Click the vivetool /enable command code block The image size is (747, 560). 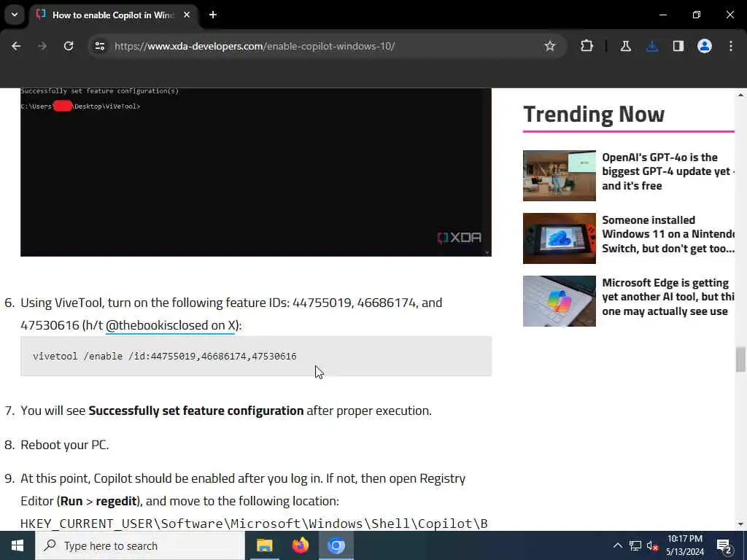pyautogui.click(x=256, y=356)
